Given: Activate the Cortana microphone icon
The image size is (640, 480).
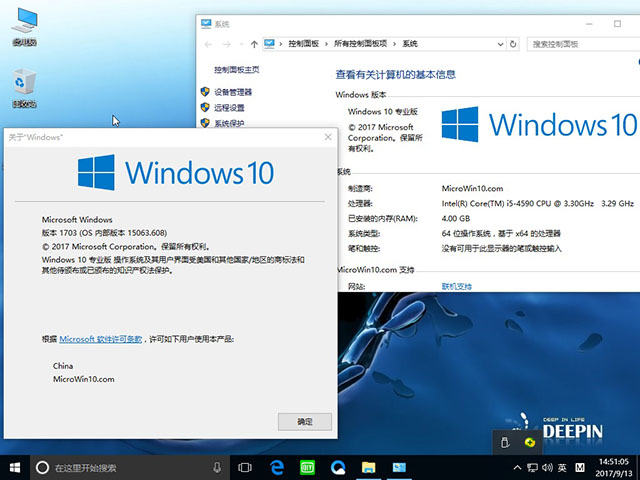Looking at the screenshot, I should (217, 467).
